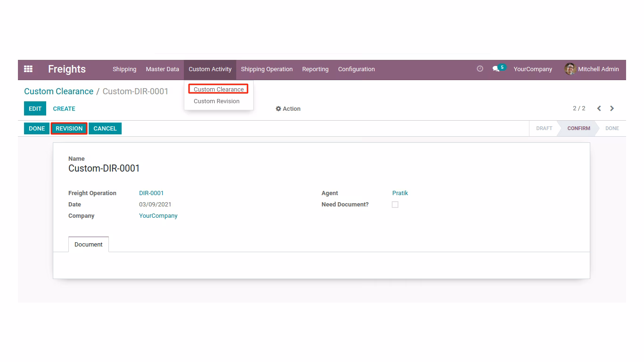Image resolution: width=644 pixels, height=362 pixels.
Task: Go to previous record arrow
Action: click(x=599, y=108)
